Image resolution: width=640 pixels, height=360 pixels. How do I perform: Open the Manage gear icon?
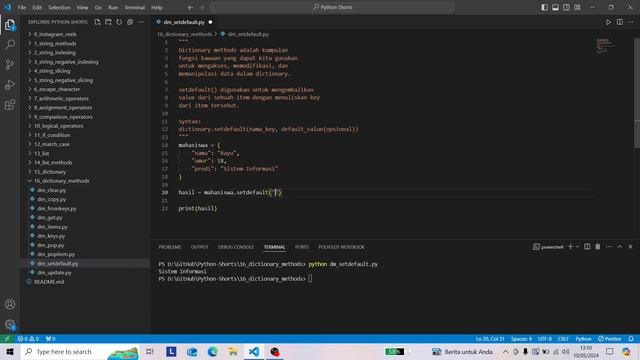(x=10, y=324)
